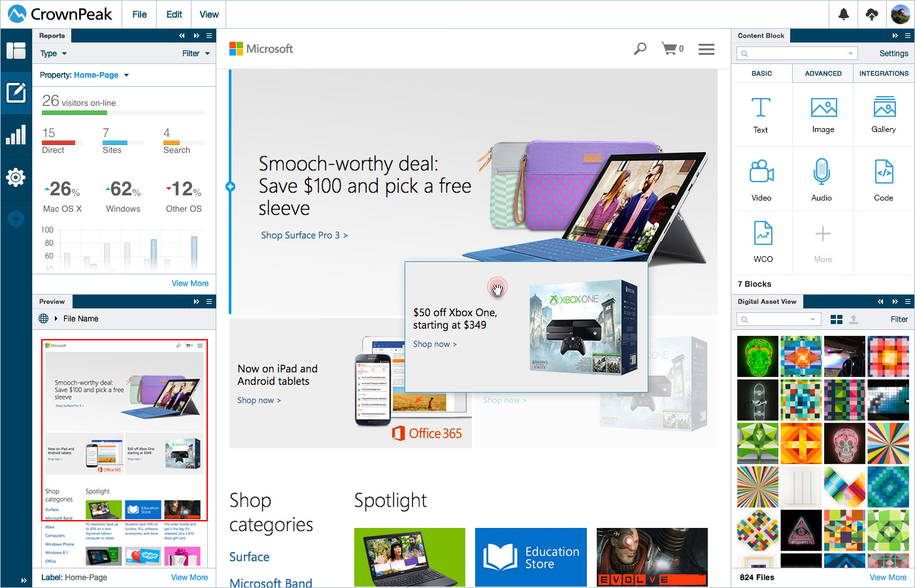The height and width of the screenshot is (588, 915).
Task: Add a Text content block
Action: click(761, 115)
